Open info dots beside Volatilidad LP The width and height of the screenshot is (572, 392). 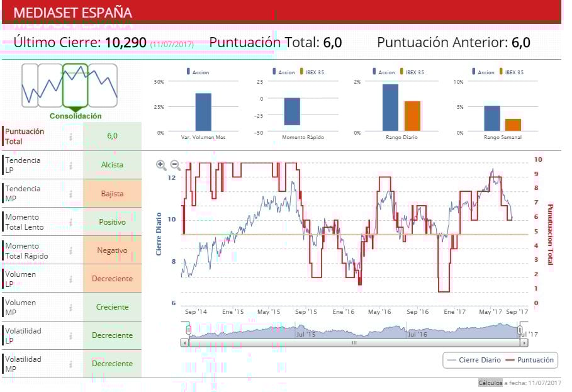click(70, 335)
